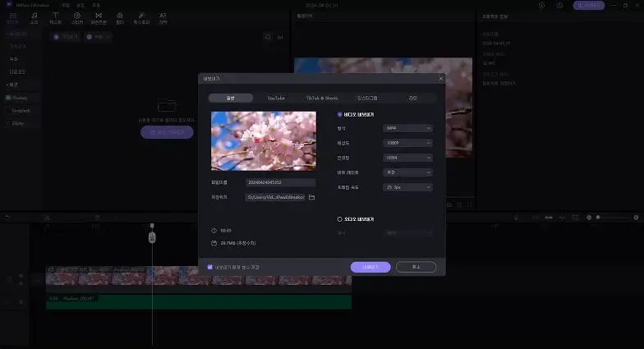Screen dimensions: 644x349
Task: Switch to the YouTube export tab
Action: tap(276, 98)
